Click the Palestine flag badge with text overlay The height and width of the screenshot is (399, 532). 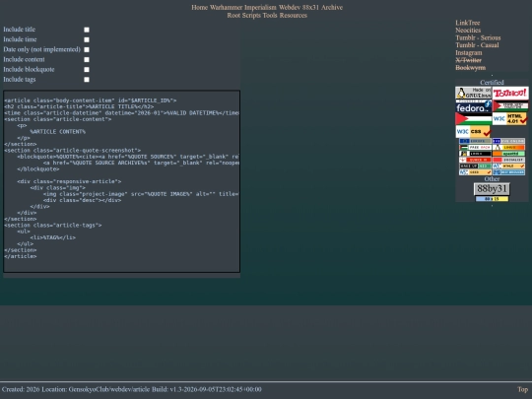[x=510, y=106]
